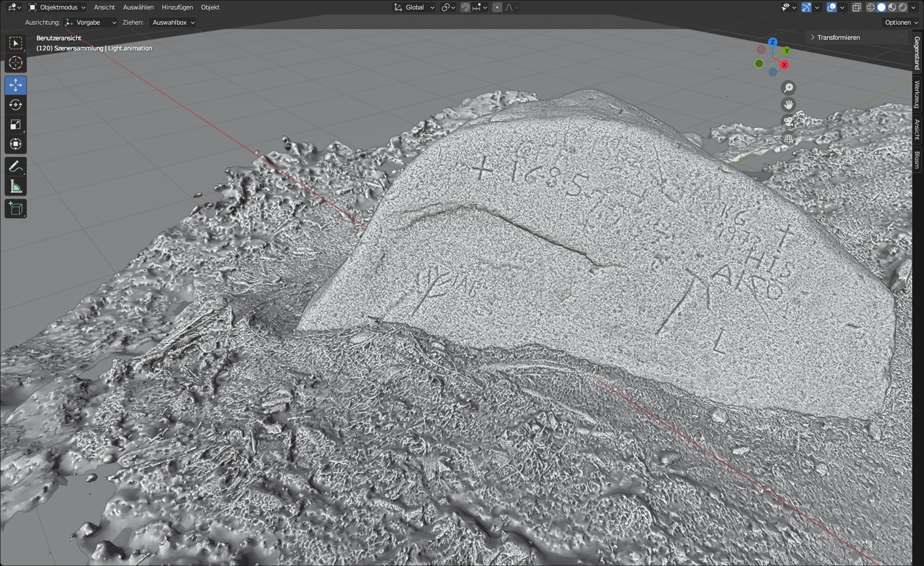Activate the Scale tool
This screenshot has width=924, height=566.
[x=16, y=125]
